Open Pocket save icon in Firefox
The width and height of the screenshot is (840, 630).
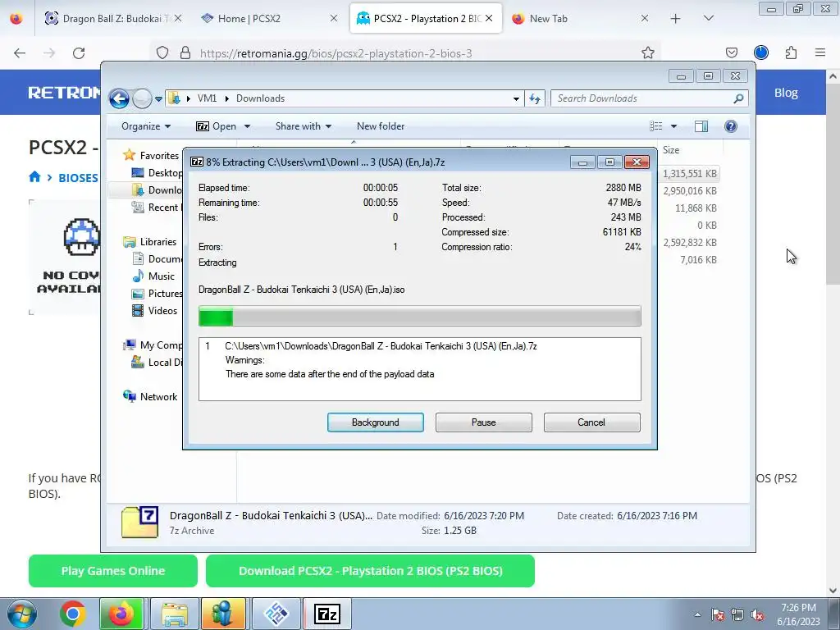731,52
